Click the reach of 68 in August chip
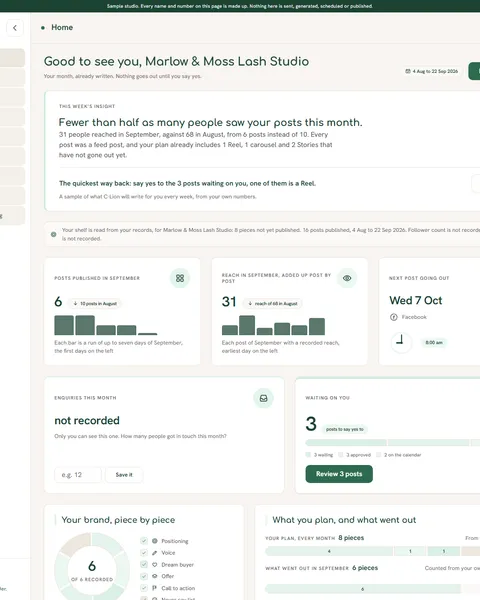 click(x=273, y=303)
